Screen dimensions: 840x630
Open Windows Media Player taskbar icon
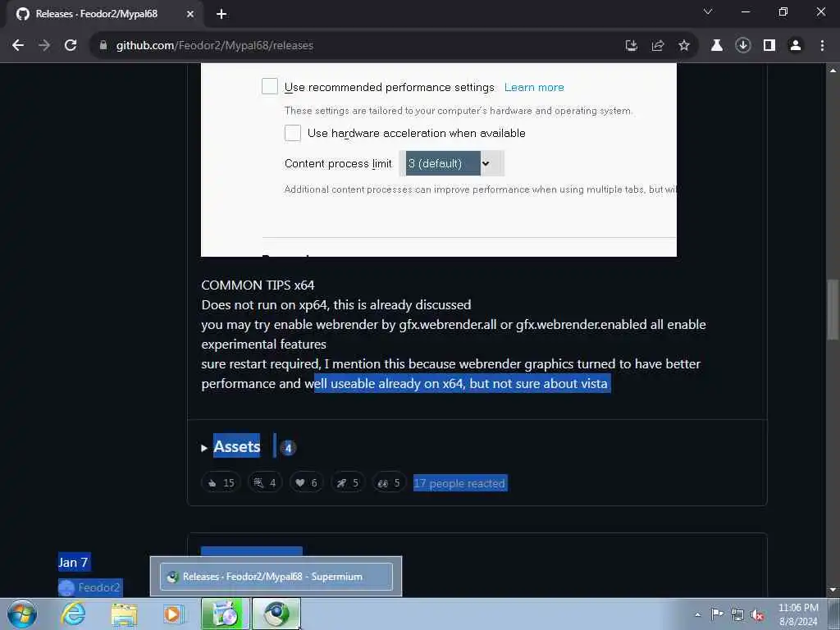pyautogui.click(x=174, y=614)
